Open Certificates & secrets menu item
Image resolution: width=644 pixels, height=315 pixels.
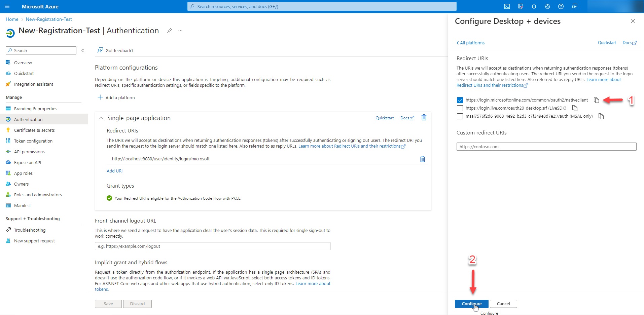tap(34, 130)
